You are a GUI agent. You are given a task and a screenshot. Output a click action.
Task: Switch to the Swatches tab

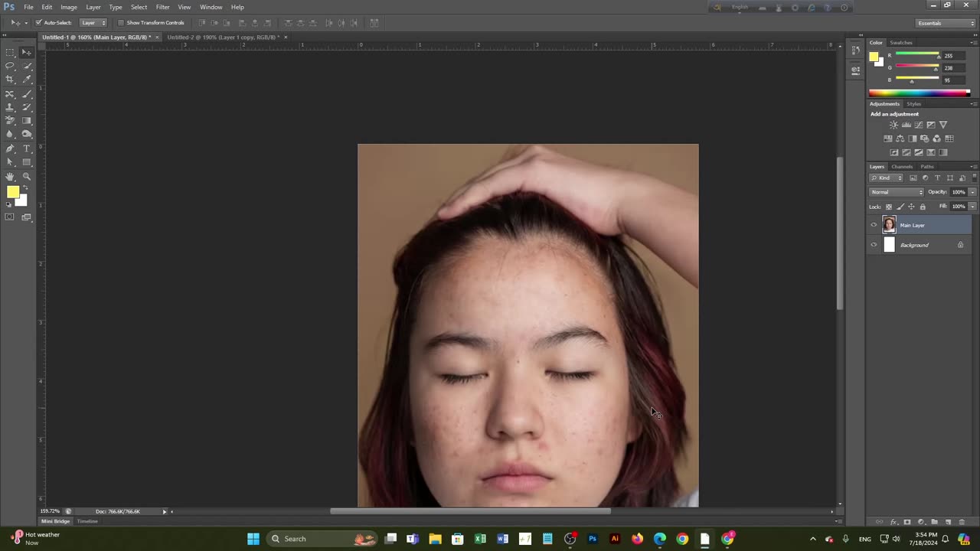(x=901, y=42)
